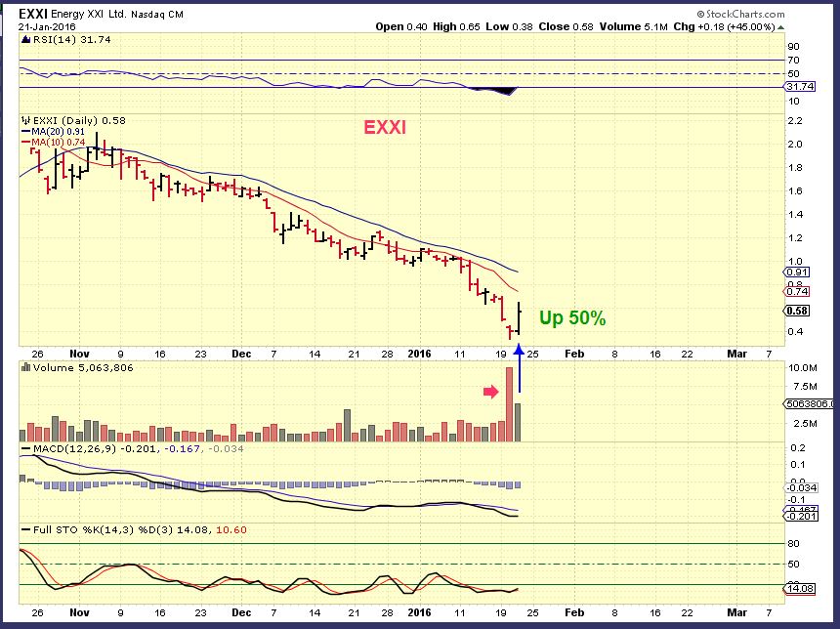Click the Feb label on the bottom date axis

click(x=574, y=611)
